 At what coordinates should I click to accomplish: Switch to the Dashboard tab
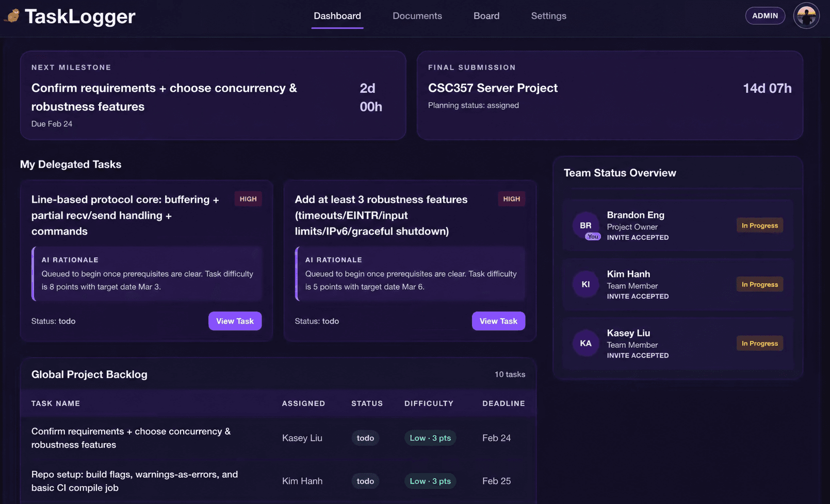pyautogui.click(x=337, y=16)
